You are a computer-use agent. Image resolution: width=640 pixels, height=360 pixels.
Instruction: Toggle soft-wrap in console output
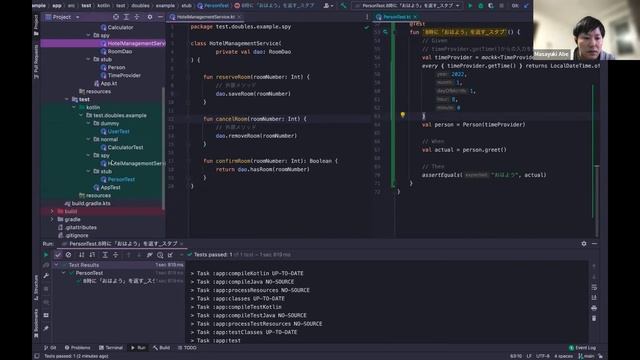[x=594, y=287]
